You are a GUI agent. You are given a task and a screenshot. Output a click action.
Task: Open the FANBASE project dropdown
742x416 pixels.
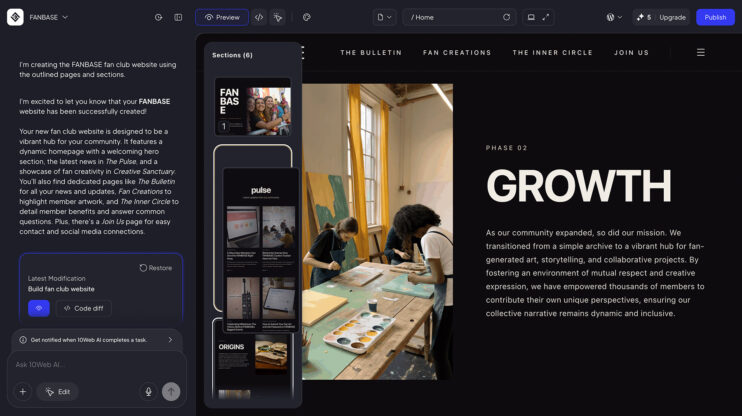49,17
